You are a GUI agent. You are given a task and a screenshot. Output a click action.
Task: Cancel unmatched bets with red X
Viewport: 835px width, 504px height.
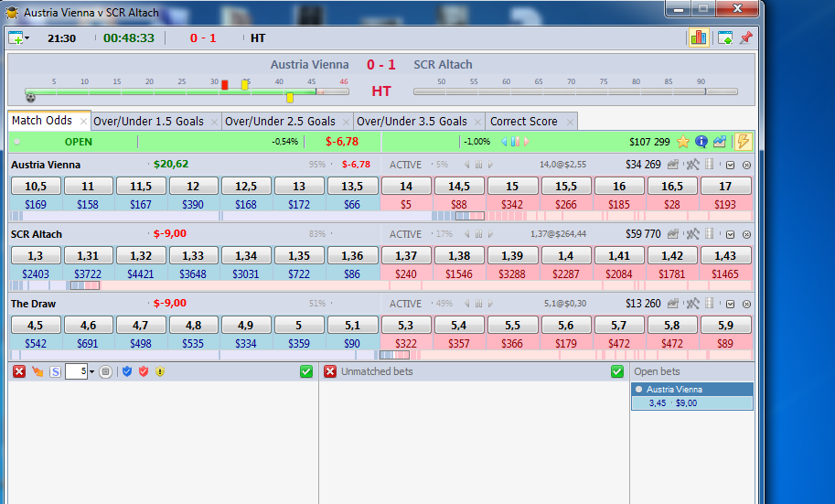[x=330, y=371]
